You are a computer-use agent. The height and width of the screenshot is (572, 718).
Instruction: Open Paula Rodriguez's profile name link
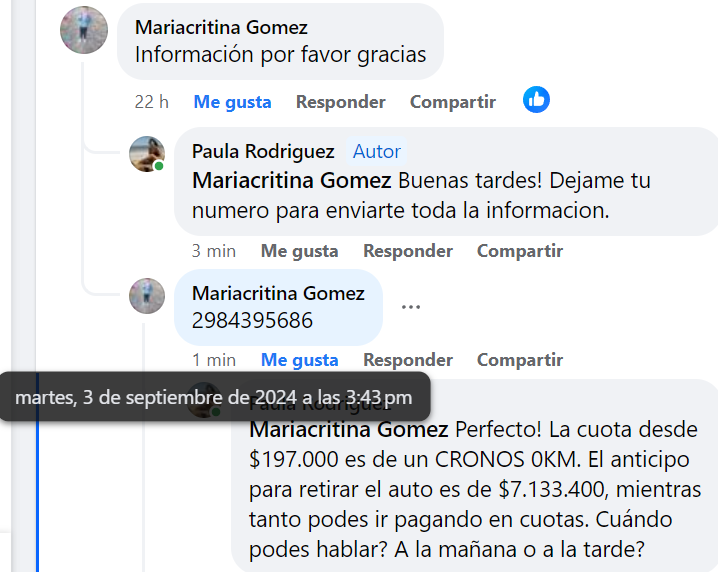coord(263,152)
